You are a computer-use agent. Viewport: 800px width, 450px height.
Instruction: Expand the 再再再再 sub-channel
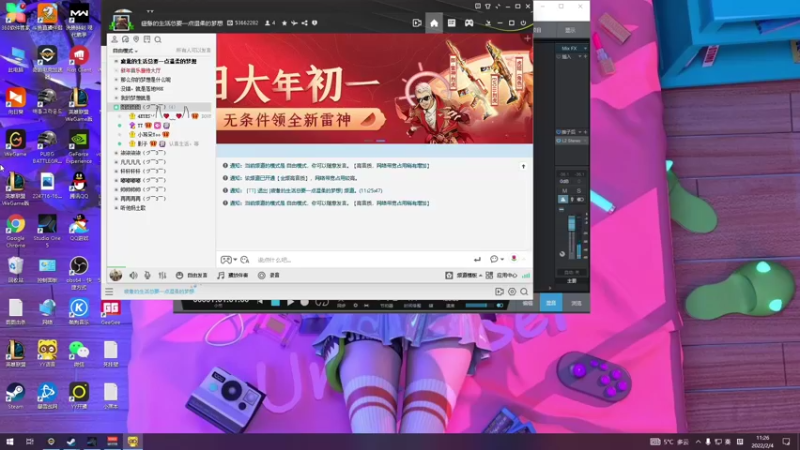(116, 199)
